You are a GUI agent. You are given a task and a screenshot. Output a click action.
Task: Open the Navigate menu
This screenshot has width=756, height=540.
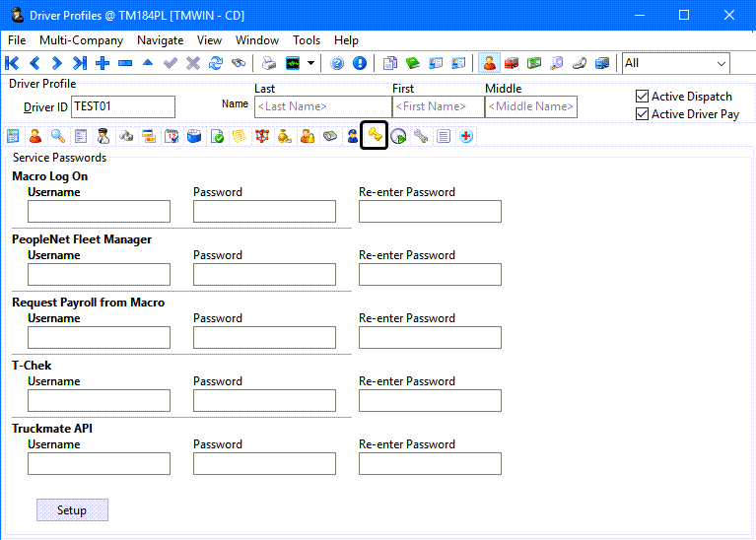point(160,40)
